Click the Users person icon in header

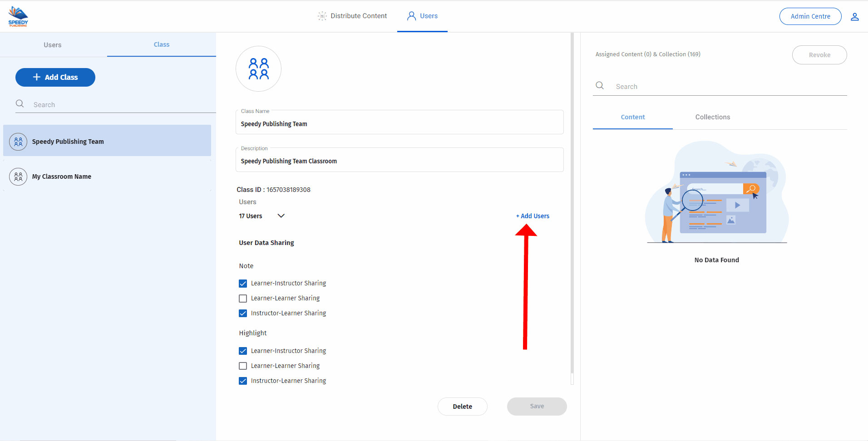[x=411, y=16]
